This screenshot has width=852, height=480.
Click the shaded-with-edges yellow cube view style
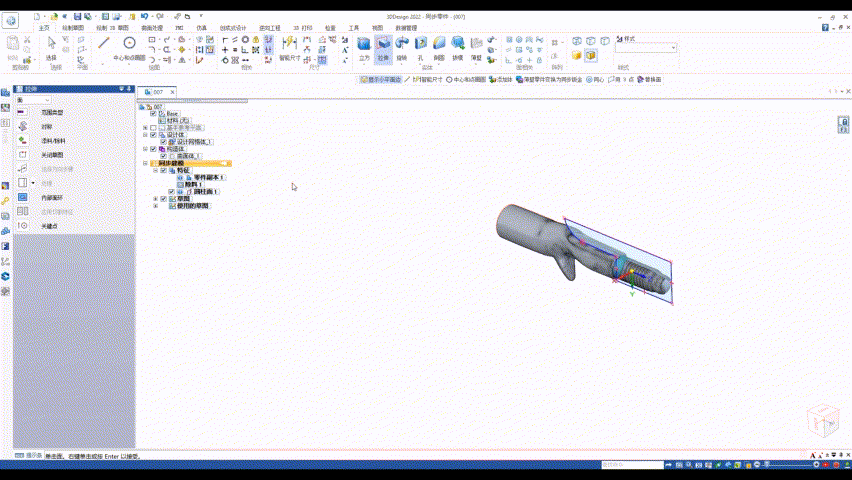click(591, 55)
